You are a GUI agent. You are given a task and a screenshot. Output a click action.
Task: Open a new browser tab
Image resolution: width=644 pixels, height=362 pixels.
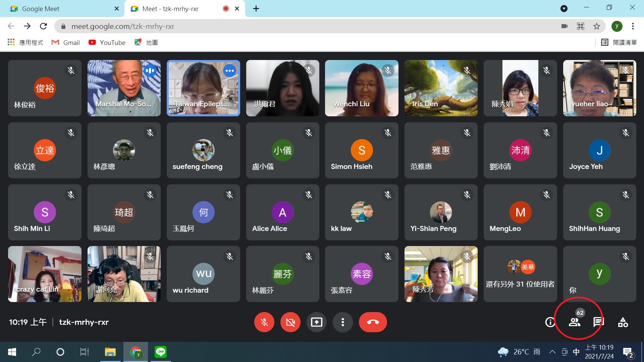(x=256, y=9)
